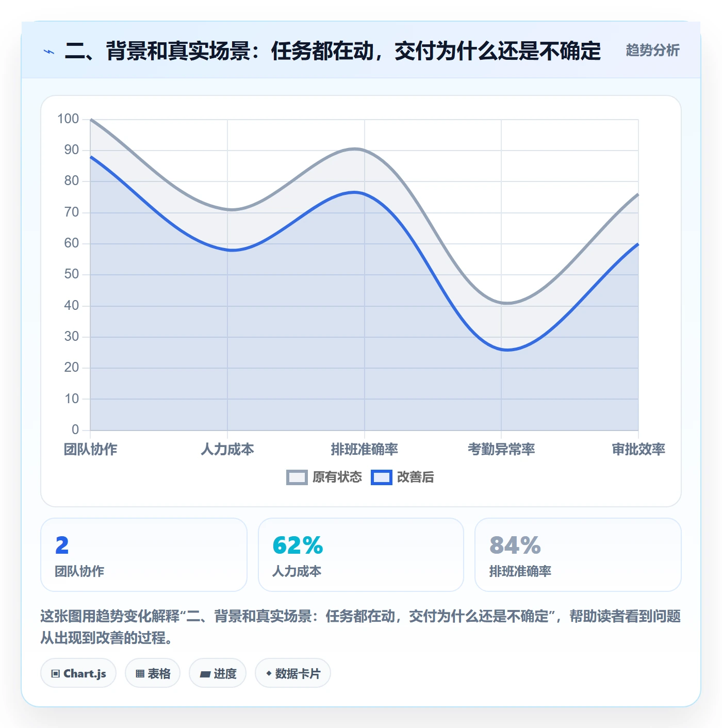Click the 原有状态 legend label
The height and width of the screenshot is (728, 722).
pyautogui.click(x=337, y=477)
